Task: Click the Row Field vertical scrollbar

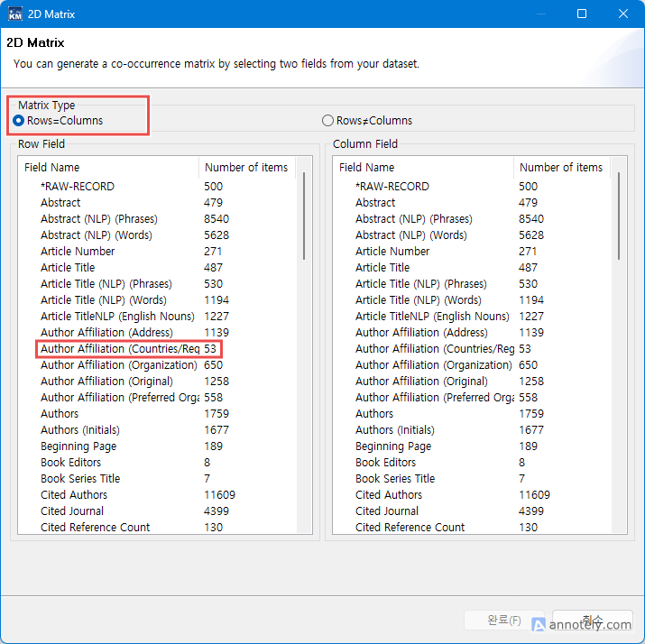Action: [304, 216]
